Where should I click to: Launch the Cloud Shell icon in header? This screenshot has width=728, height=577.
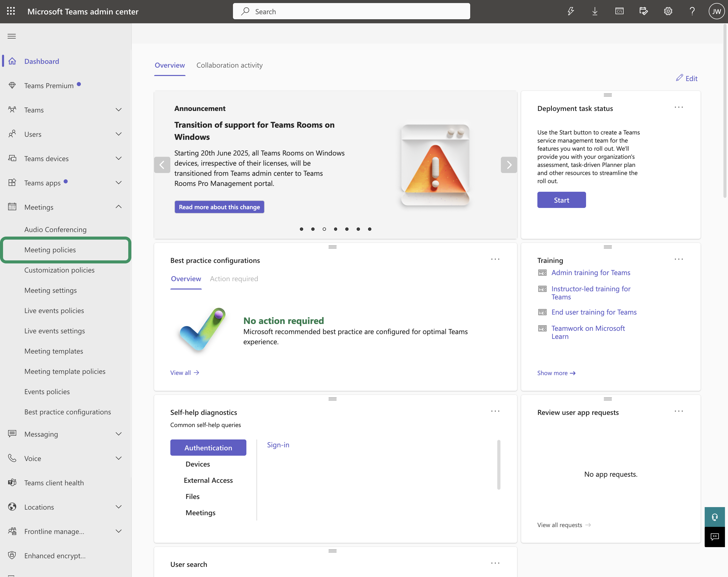(x=619, y=11)
